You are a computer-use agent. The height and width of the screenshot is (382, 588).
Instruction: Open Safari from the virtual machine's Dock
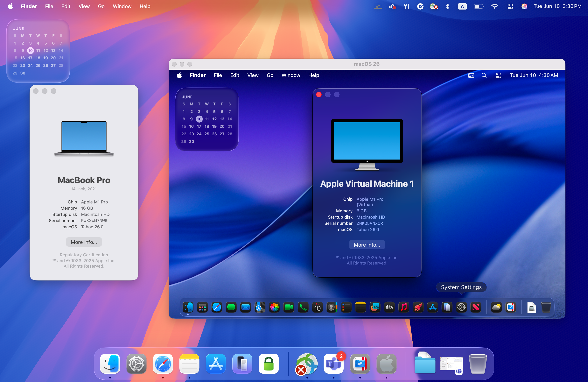[217, 307]
